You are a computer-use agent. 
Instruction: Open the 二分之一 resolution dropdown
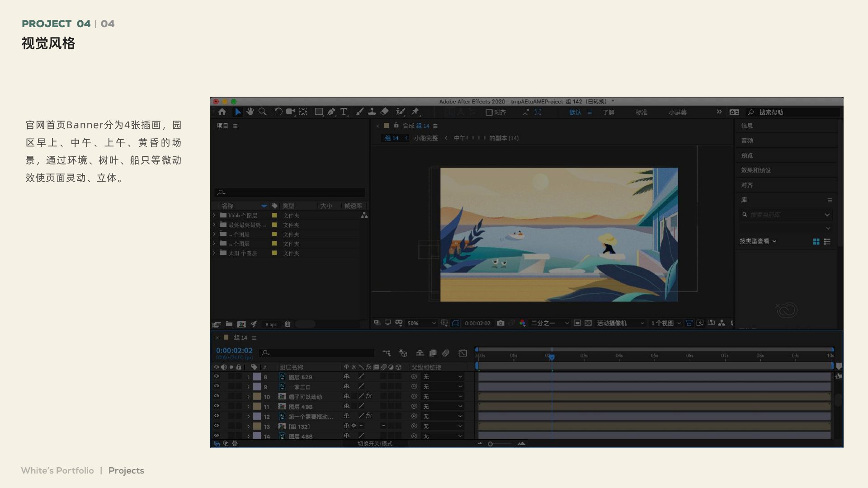point(550,323)
